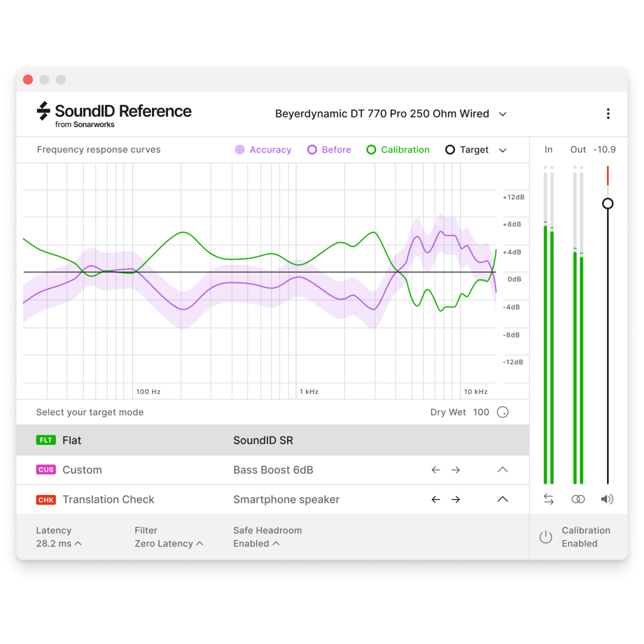Open the Safe Headroom Enabled setting

[256, 544]
